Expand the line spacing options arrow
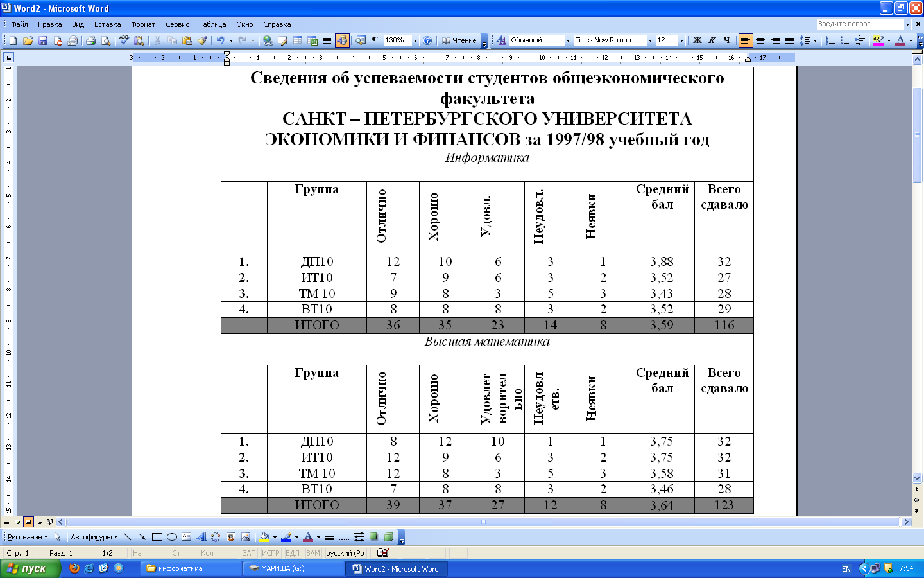The height and width of the screenshot is (578, 924). click(816, 40)
